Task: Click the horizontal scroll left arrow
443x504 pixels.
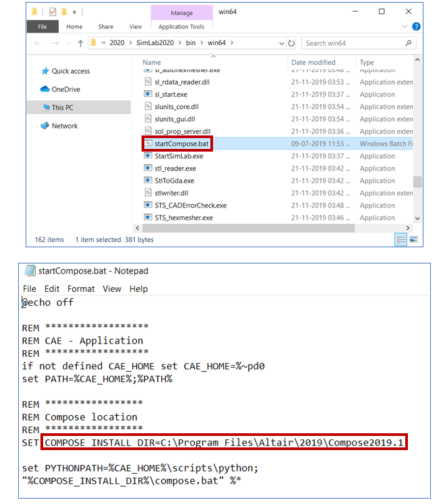Action: point(138,228)
